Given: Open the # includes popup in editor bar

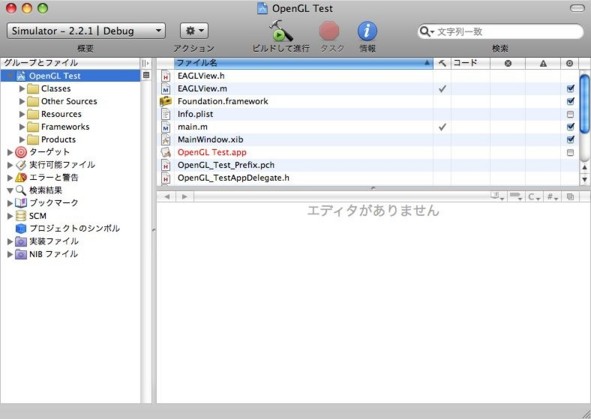Looking at the screenshot, I should (552, 197).
